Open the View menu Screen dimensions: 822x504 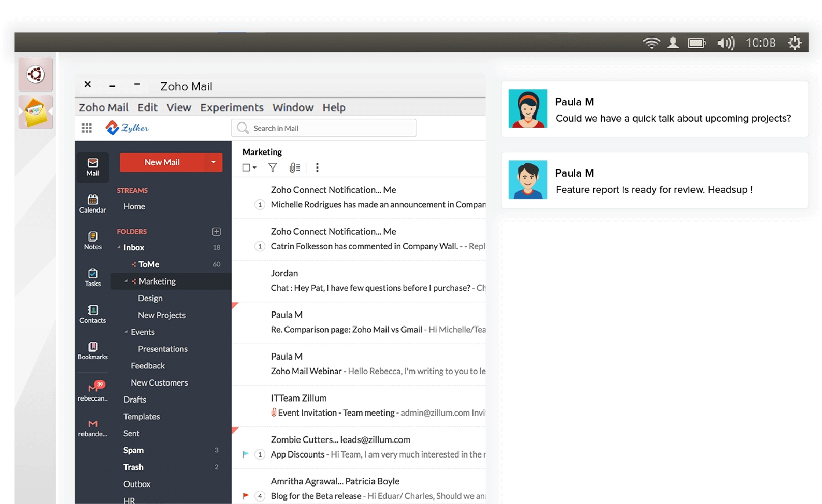(x=178, y=107)
